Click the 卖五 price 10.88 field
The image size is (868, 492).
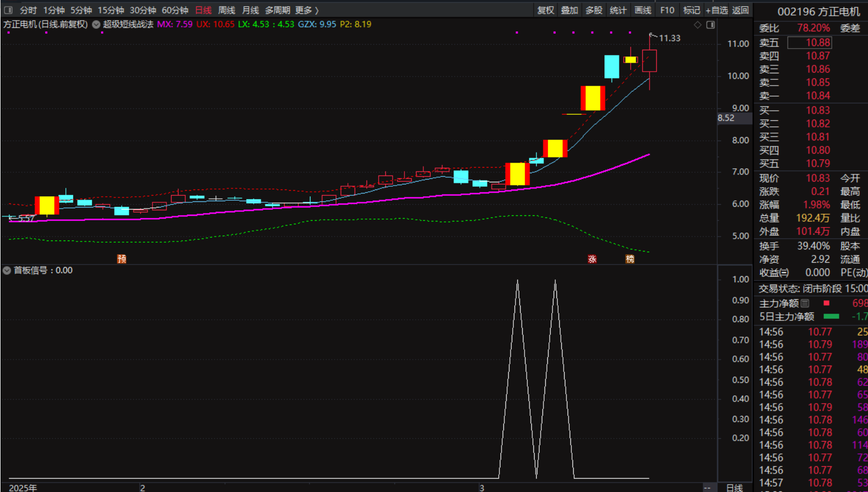[809, 42]
